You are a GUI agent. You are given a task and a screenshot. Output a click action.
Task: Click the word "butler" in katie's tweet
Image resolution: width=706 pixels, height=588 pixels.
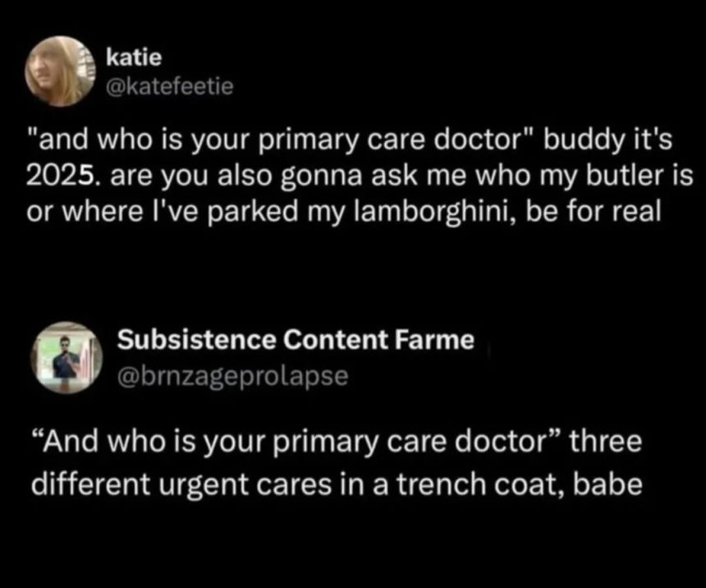(628, 175)
